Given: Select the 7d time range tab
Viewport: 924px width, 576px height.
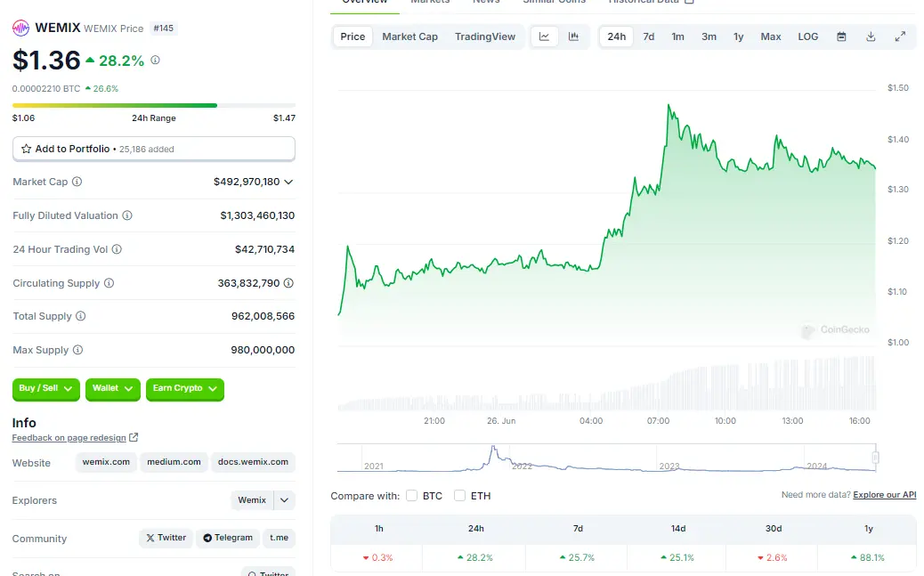Looking at the screenshot, I should click(648, 37).
